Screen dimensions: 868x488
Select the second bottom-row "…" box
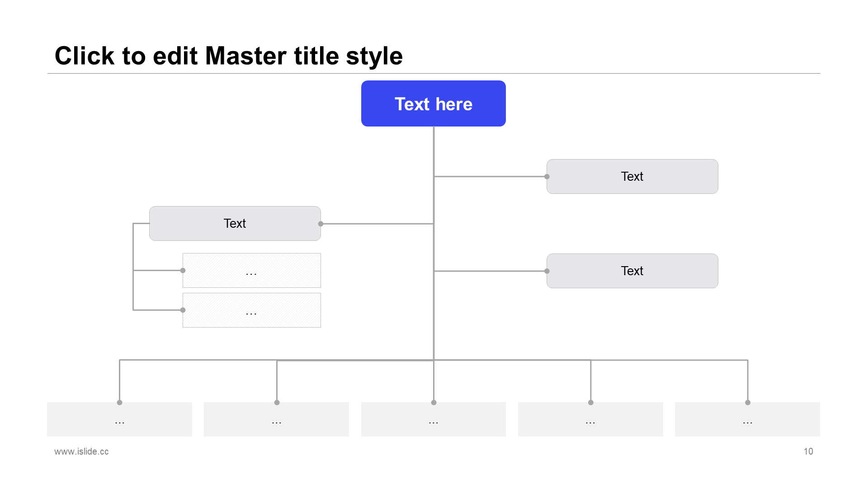point(276,419)
